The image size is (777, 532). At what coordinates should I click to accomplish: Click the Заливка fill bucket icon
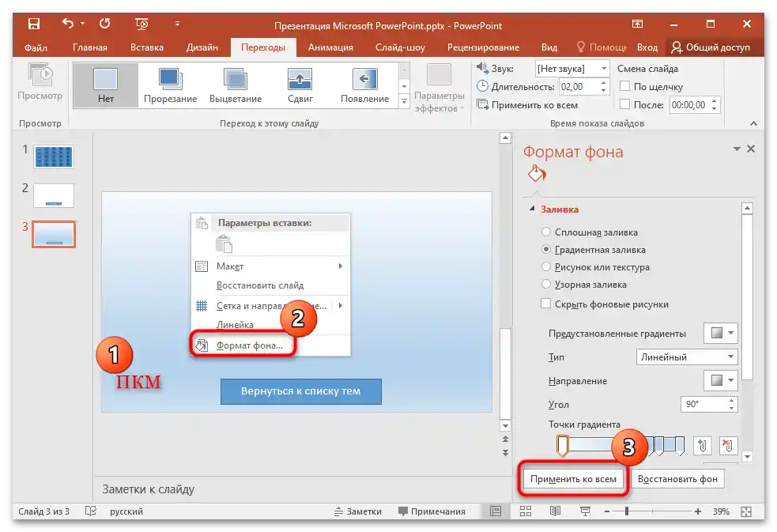tap(537, 174)
